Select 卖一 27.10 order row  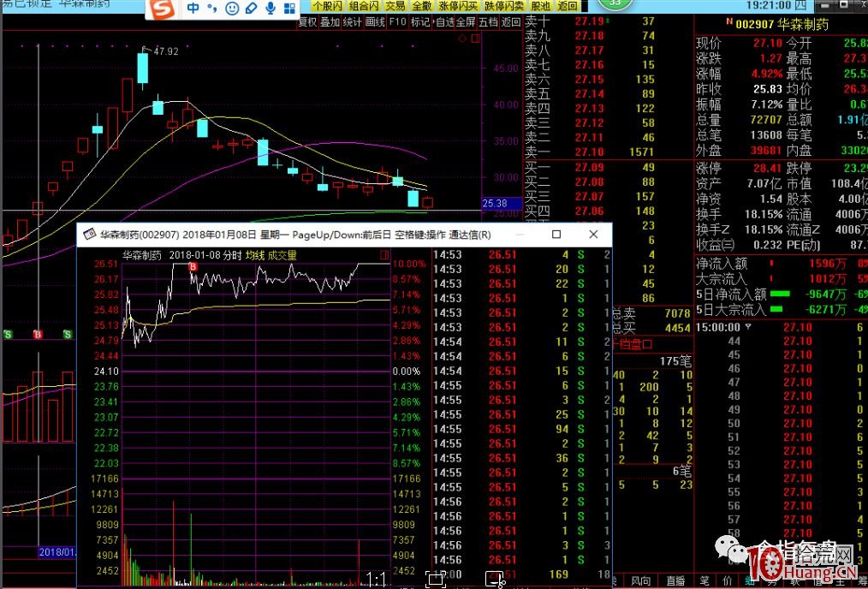[607, 152]
